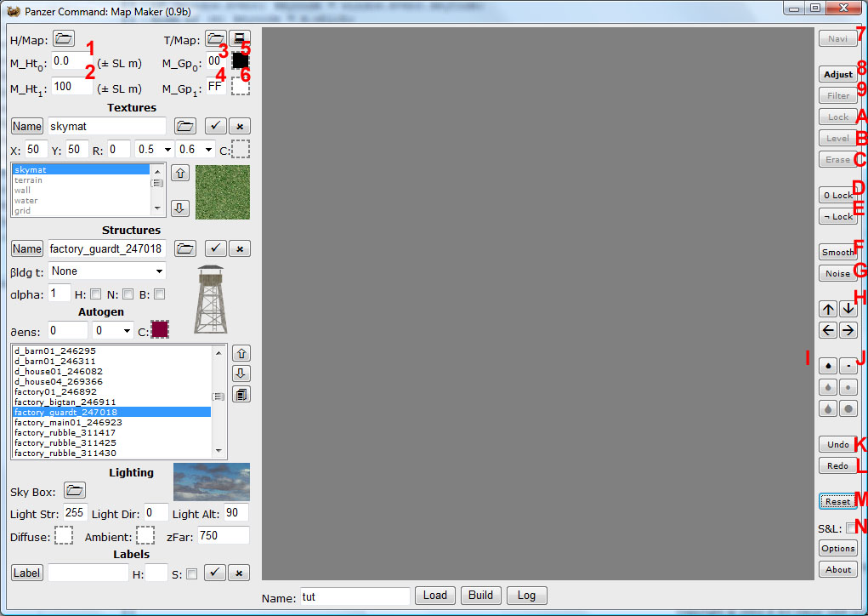
Task: Open height map folder browse icon
Action: [x=64, y=39]
